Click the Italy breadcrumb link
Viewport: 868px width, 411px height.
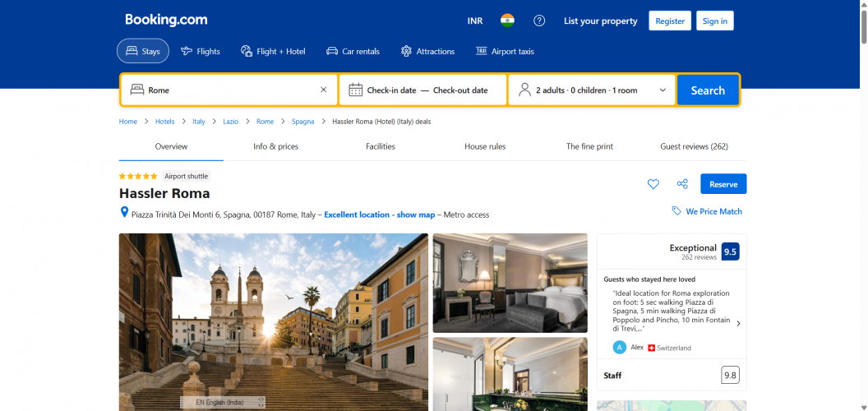199,122
